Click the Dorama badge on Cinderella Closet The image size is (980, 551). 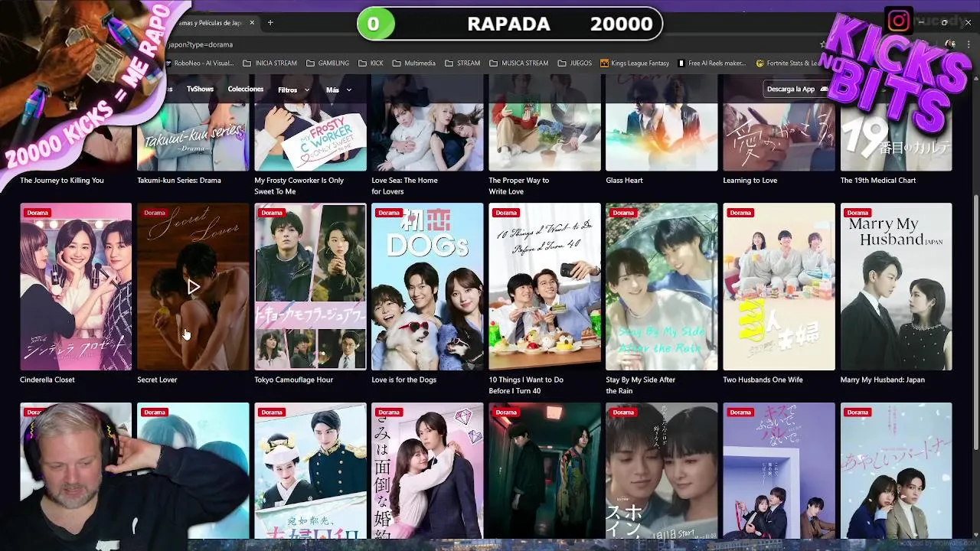coord(37,213)
